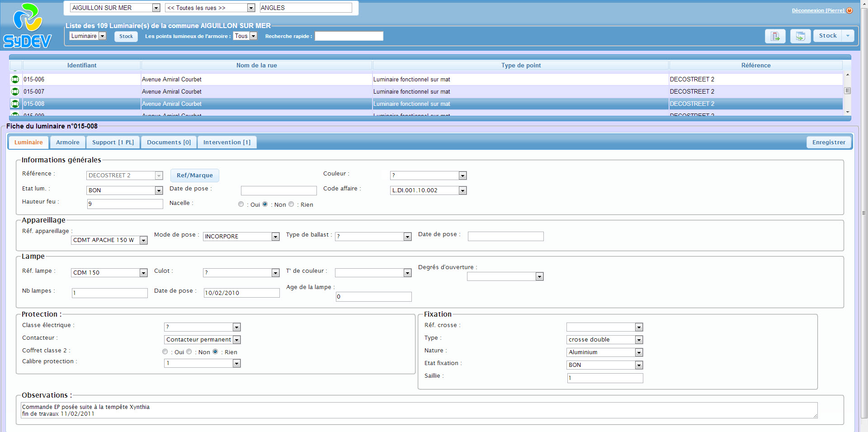The height and width of the screenshot is (432, 868).
Task: Select the row 015-007 identifier cell
Action: click(81, 91)
